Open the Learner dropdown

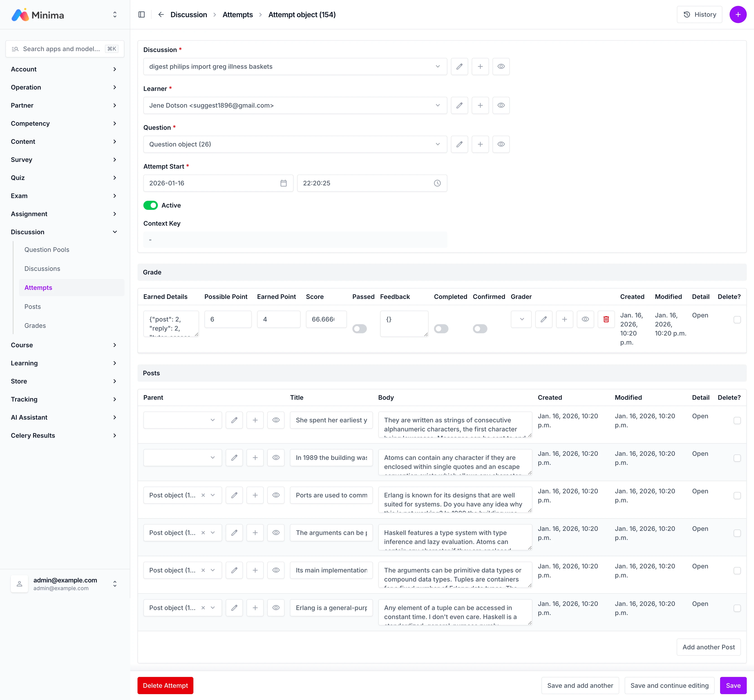click(295, 105)
